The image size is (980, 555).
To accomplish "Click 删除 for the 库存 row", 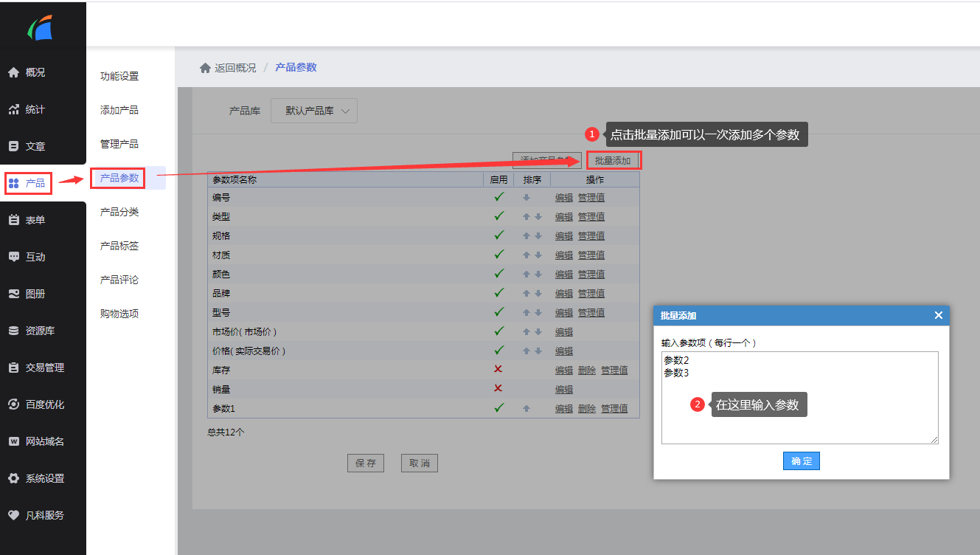I will (587, 370).
